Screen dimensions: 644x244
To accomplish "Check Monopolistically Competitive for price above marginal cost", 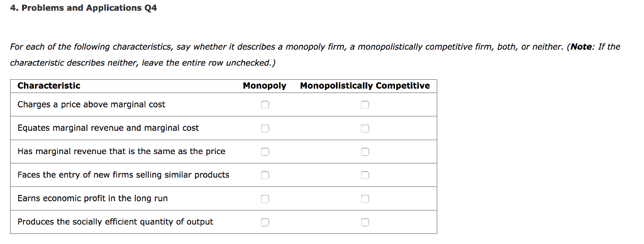I will point(365,105).
